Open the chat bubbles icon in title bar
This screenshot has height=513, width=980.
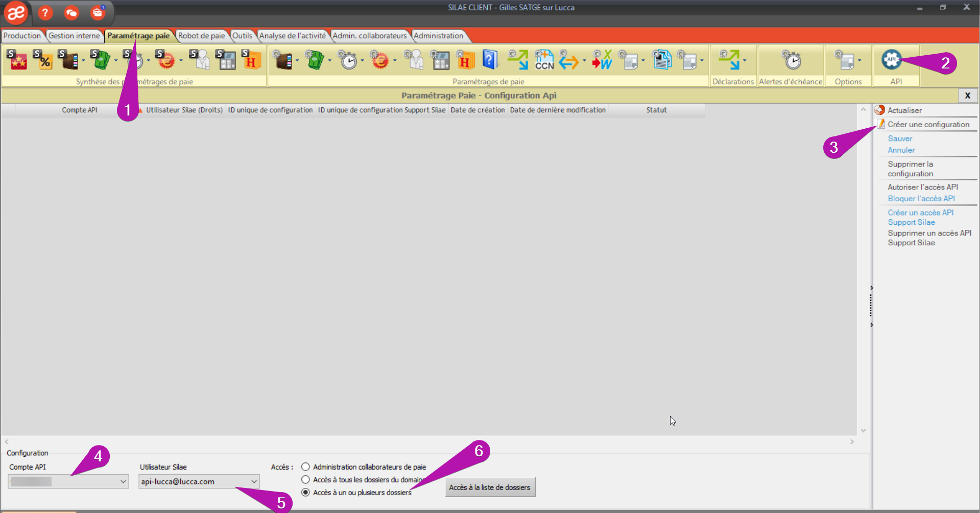(71, 13)
